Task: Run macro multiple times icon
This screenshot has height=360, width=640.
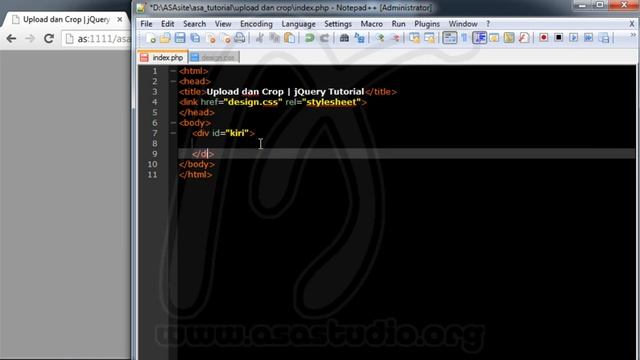Action: [x=588, y=38]
